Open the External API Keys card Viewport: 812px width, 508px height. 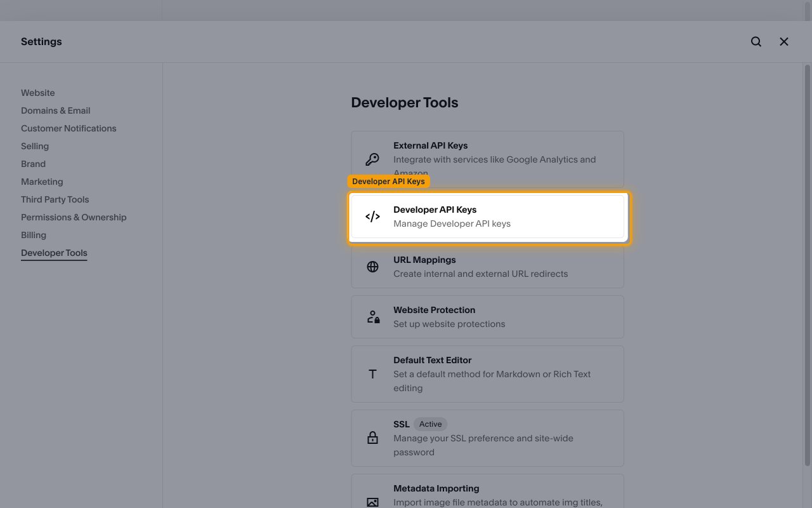coord(487,159)
